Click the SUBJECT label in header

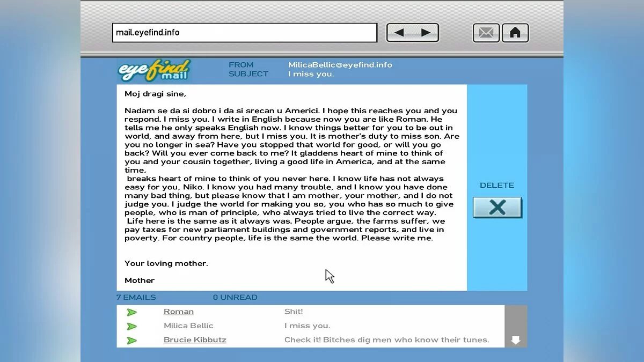248,74
